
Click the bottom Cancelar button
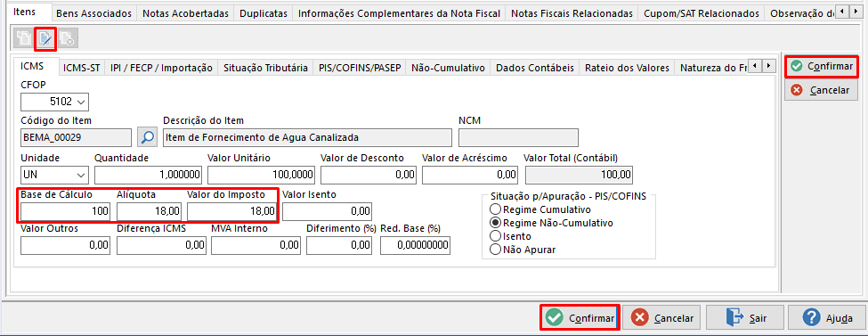click(x=662, y=317)
